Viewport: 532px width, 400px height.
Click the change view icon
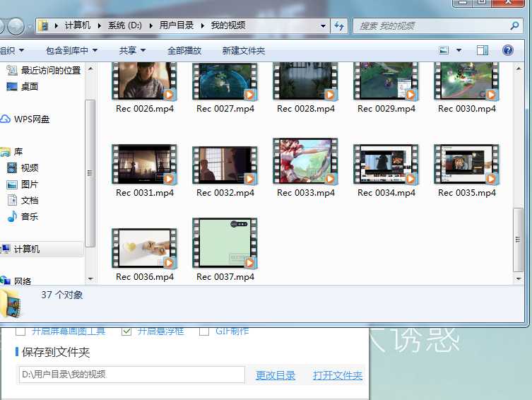pyautogui.click(x=444, y=51)
